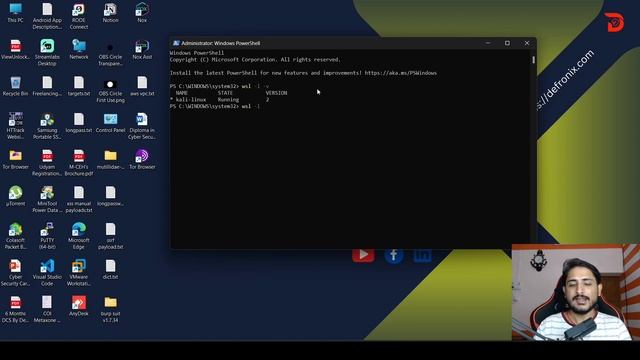Open the This PC desktop icon
The image size is (640, 360).
coord(16,12)
